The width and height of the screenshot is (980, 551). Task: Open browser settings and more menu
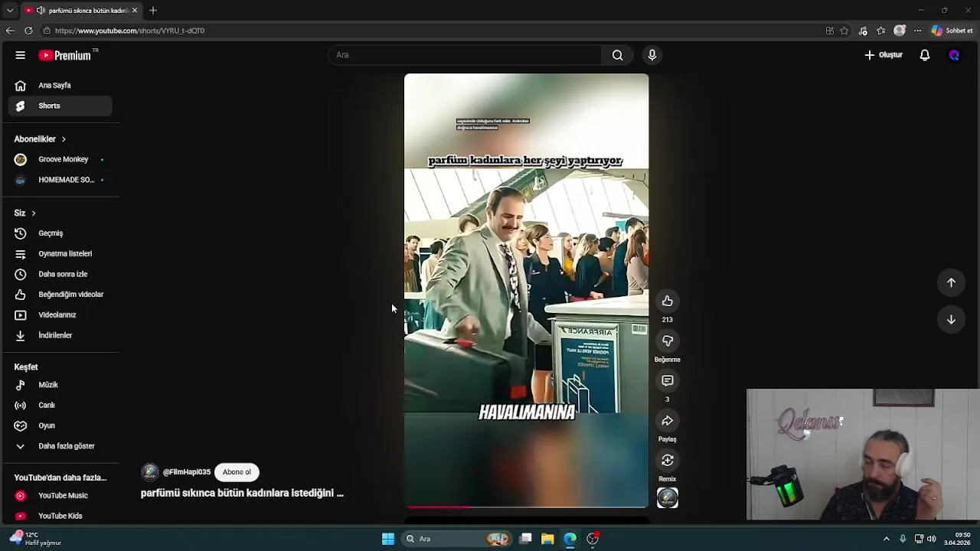[x=917, y=31]
